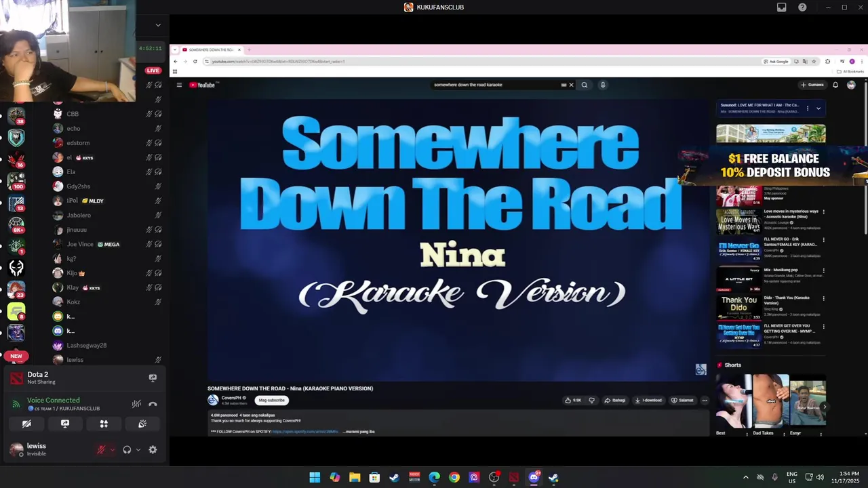The height and width of the screenshot is (488, 868).
Task: Toggle noise suppression in voice panel
Action: [136, 404]
